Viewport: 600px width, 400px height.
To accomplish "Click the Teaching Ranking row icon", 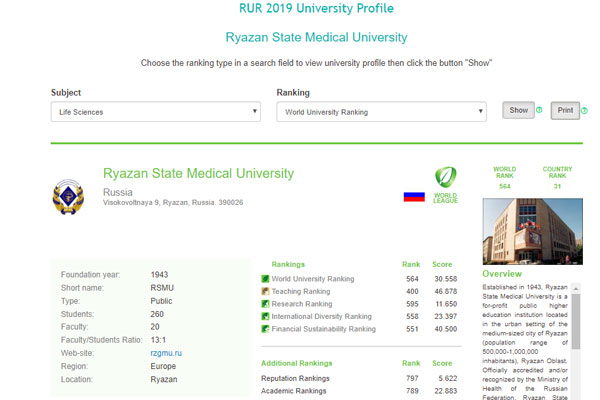I will [265, 291].
